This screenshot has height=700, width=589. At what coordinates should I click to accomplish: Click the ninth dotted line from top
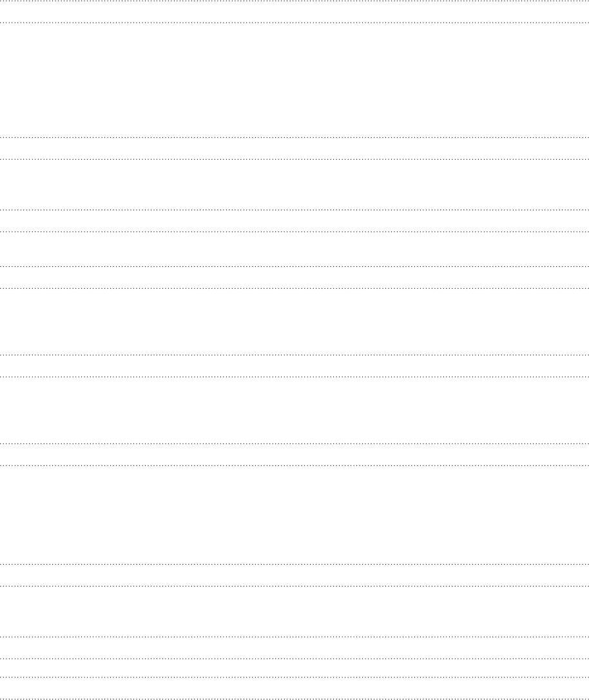[x=294, y=355]
